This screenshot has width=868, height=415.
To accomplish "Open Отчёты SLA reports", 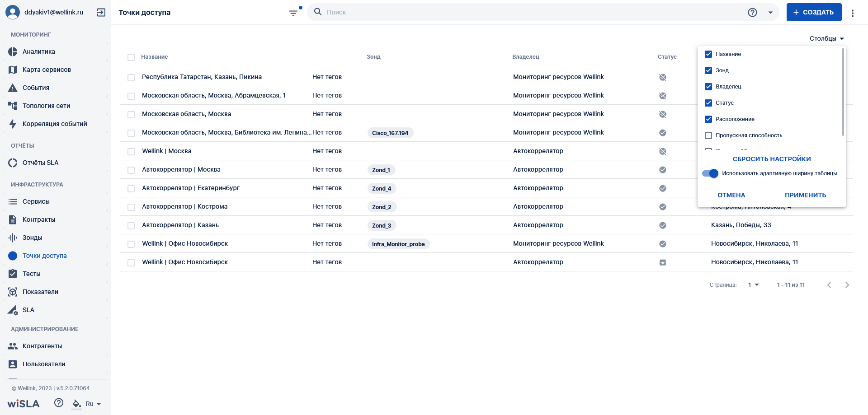I will pos(40,163).
